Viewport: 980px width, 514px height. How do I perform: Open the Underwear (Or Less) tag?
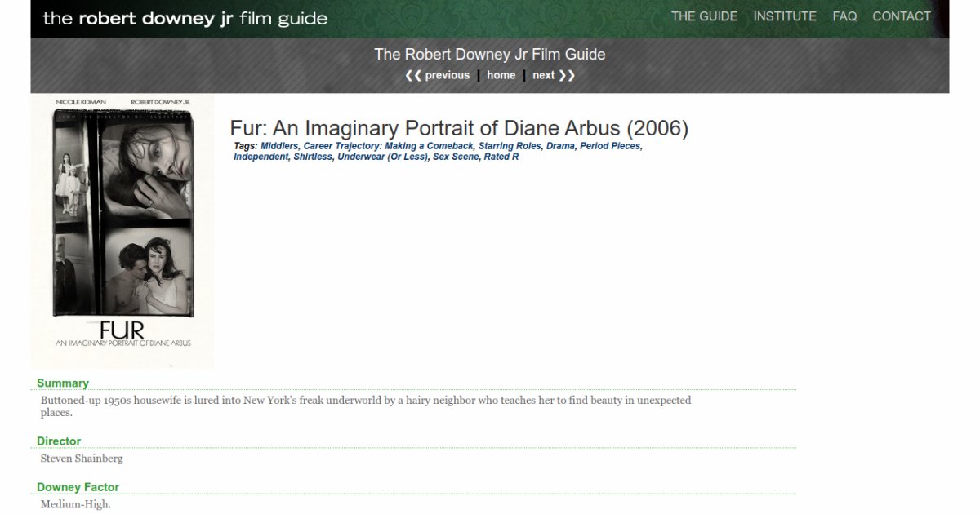[x=382, y=157]
